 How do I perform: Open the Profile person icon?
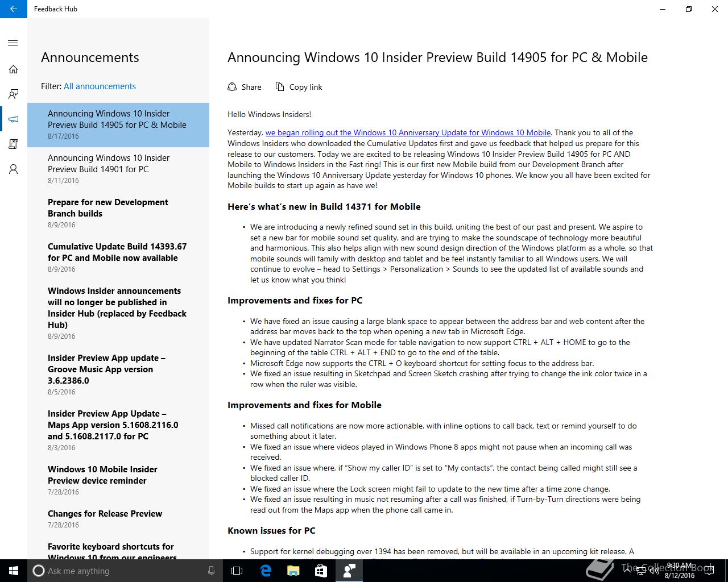coord(14,169)
